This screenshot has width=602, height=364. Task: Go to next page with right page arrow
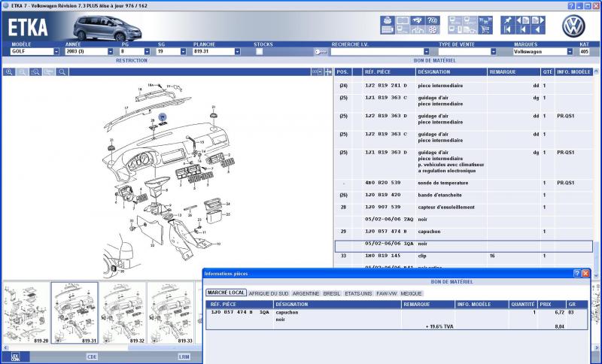(538, 20)
